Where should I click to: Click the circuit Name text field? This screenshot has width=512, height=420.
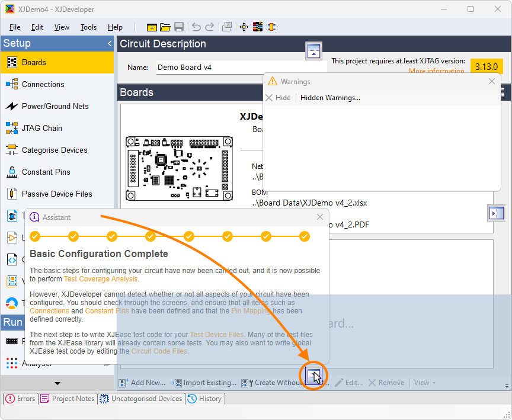click(207, 68)
